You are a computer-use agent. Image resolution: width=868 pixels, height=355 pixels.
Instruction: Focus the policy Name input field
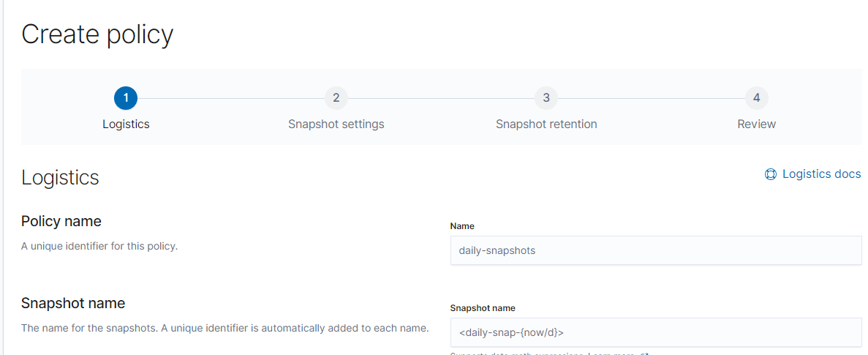pos(656,250)
